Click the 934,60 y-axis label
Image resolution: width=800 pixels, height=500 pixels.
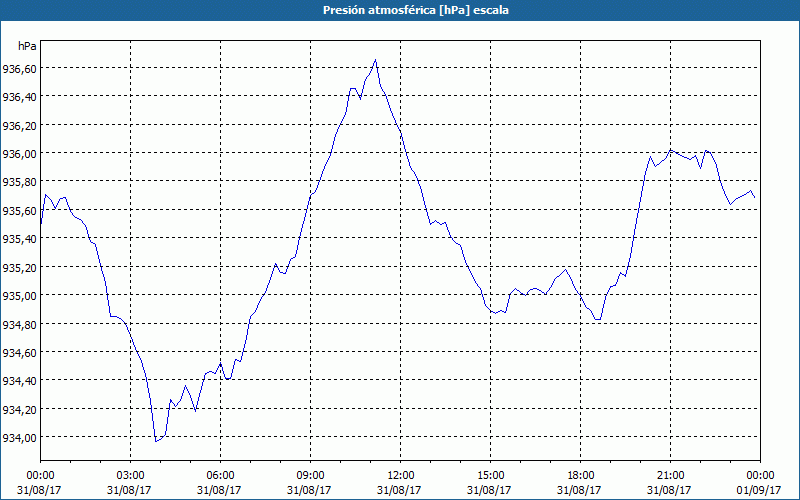tap(19, 352)
